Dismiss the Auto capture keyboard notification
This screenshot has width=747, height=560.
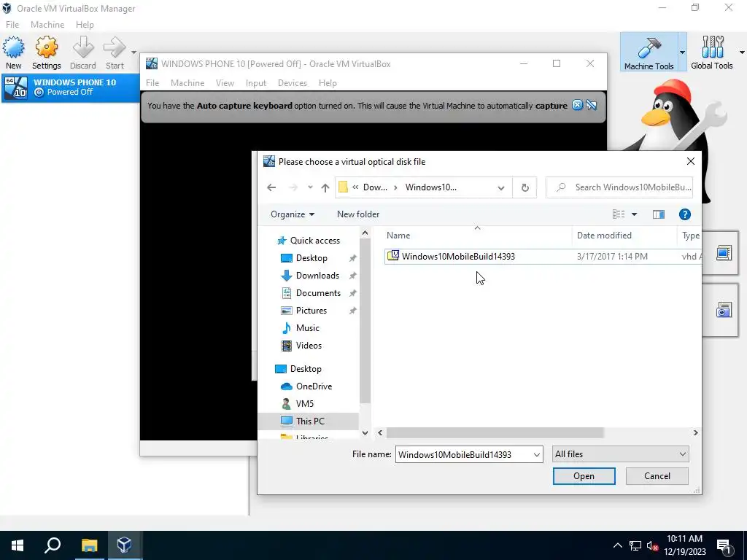click(x=577, y=105)
